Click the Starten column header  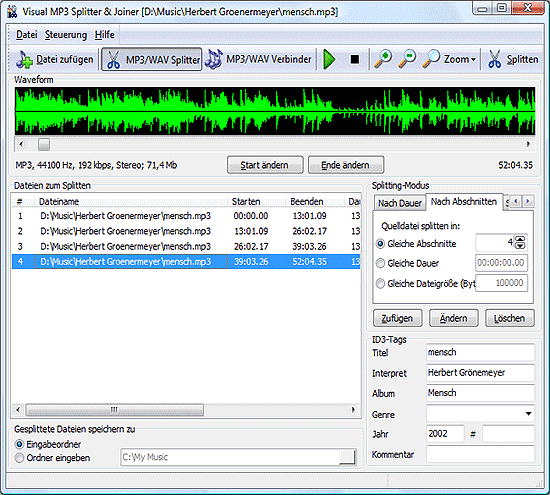(x=257, y=201)
